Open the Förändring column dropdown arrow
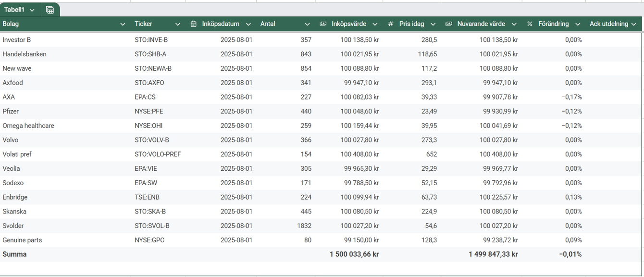Screen dimensions: 644x277 tap(578, 24)
